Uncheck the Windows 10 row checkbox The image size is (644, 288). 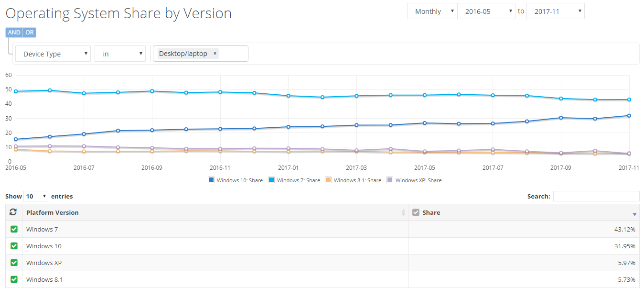[14, 246]
